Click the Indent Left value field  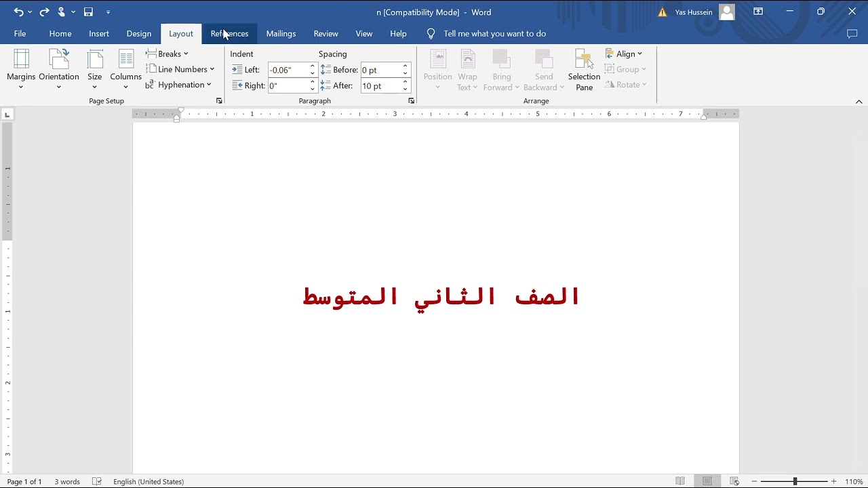pos(288,70)
